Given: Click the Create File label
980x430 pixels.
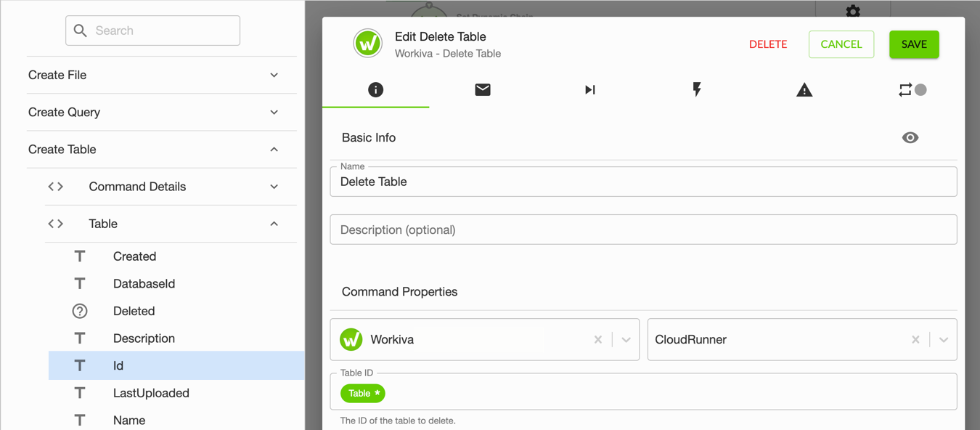Looking at the screenshot, I should coord(57,75).
